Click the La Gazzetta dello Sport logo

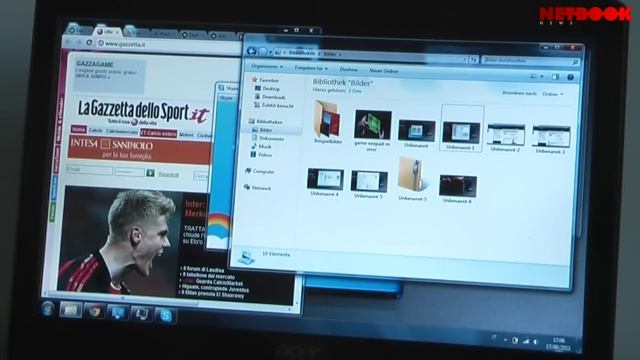click(x=143, y=111)
